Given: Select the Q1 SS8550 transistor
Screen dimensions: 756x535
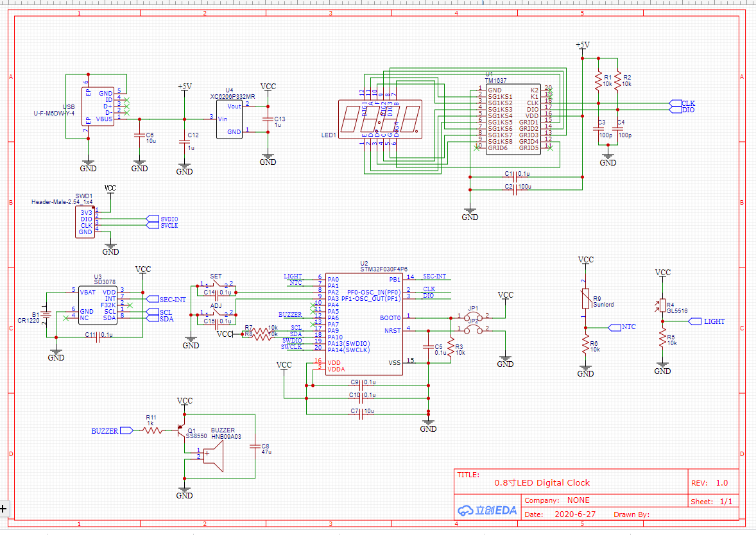Looking at the screenshot, I should (x=181, y=430).
